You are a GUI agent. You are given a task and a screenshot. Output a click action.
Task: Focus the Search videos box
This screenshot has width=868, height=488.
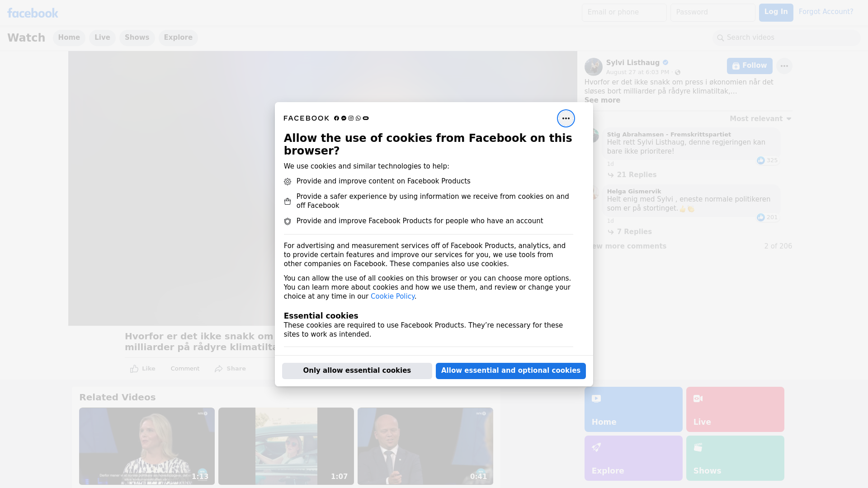coord(787,38)
